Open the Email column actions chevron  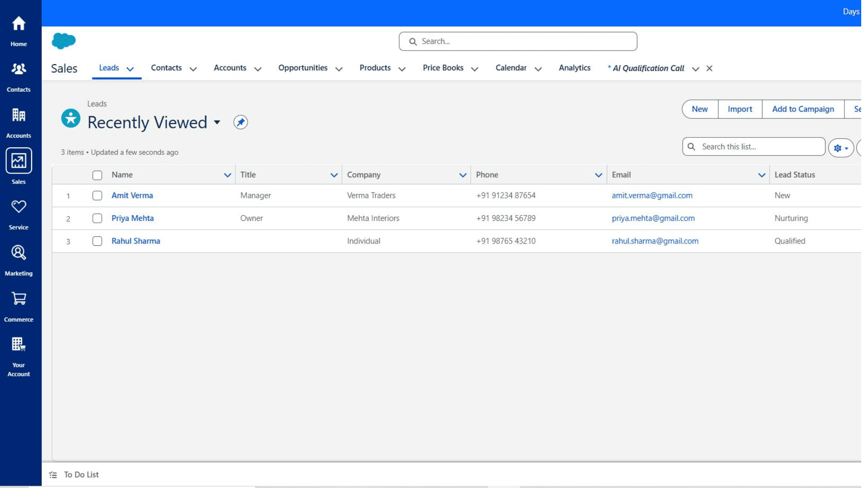(762, 175)
